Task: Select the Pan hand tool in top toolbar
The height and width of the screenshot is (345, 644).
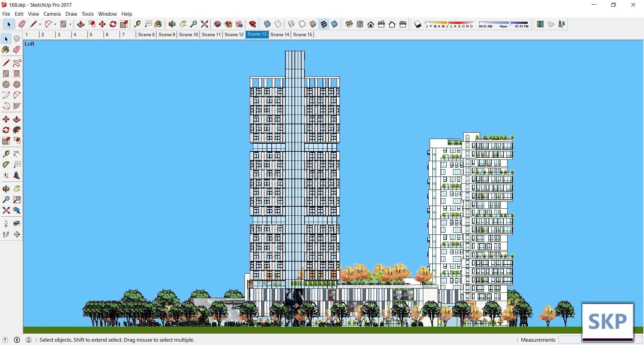Action: coord(183,24)
